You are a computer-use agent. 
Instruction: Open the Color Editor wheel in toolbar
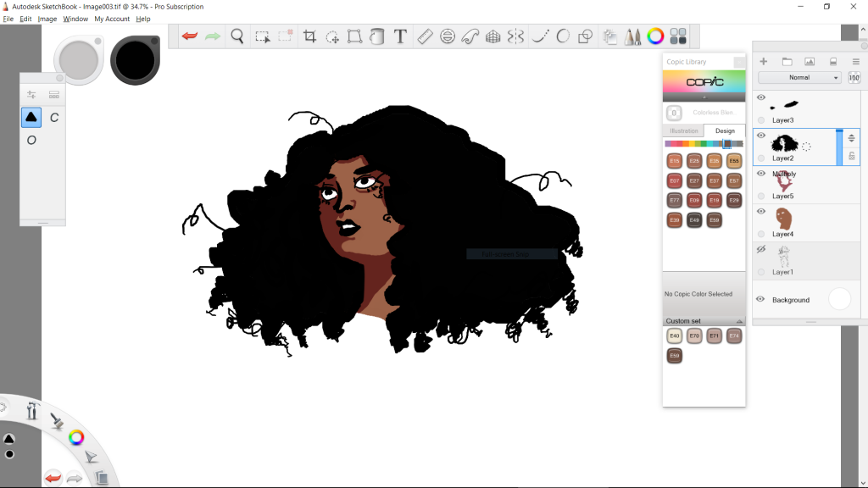click(x=655, y=36)
